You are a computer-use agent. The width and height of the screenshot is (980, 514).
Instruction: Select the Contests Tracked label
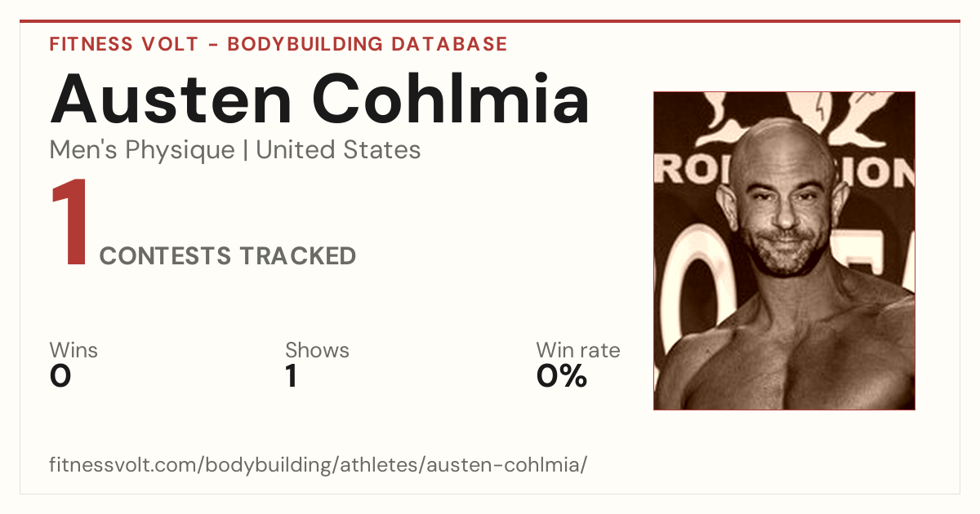[x=228, y=256]
